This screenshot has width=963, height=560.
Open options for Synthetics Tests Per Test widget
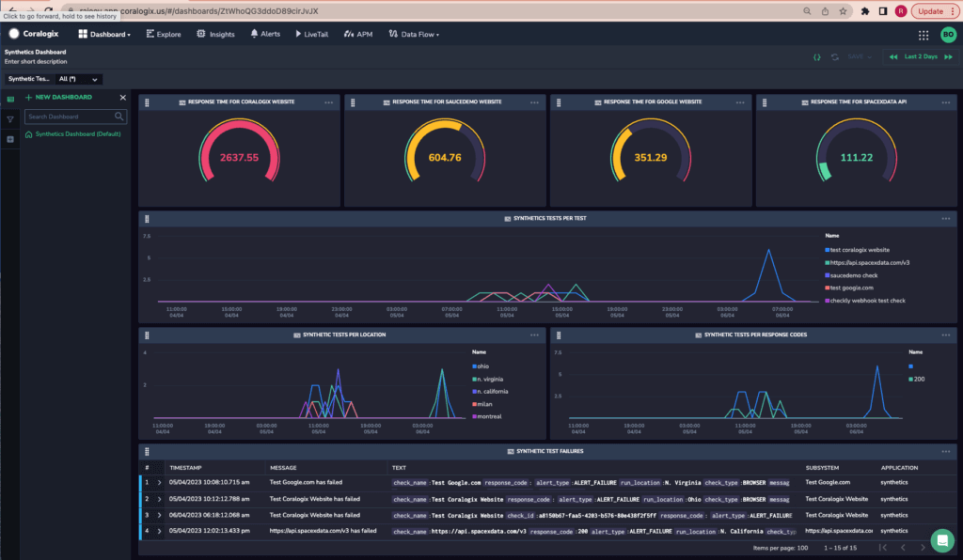[x=946, y=218]
